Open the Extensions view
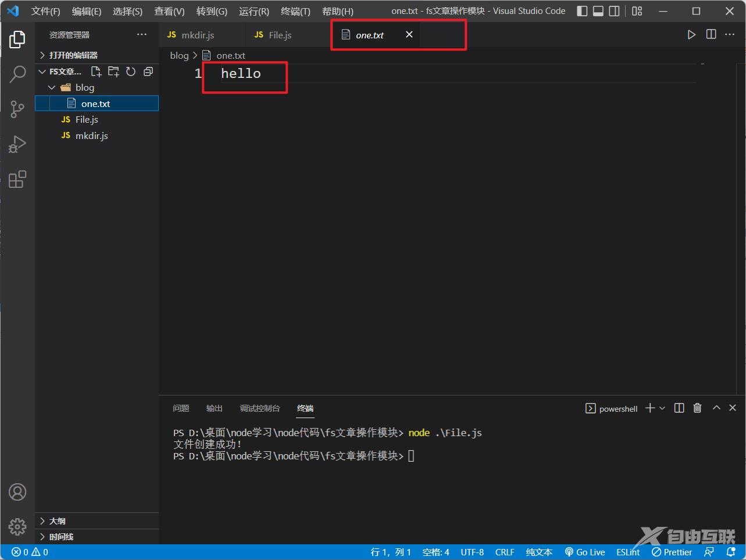 [x=17, y=179]
